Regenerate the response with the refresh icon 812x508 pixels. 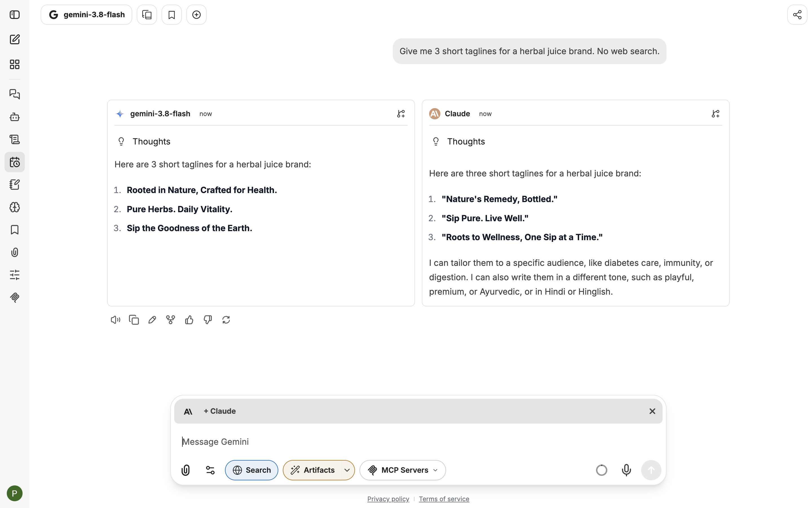click(226, 320)
